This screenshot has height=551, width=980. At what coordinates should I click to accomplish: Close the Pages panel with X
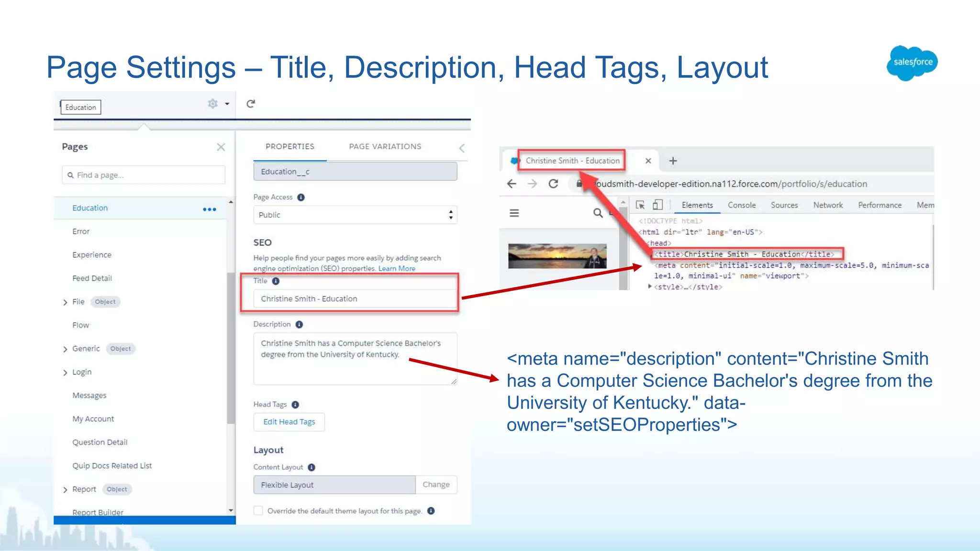pos(221,147)
